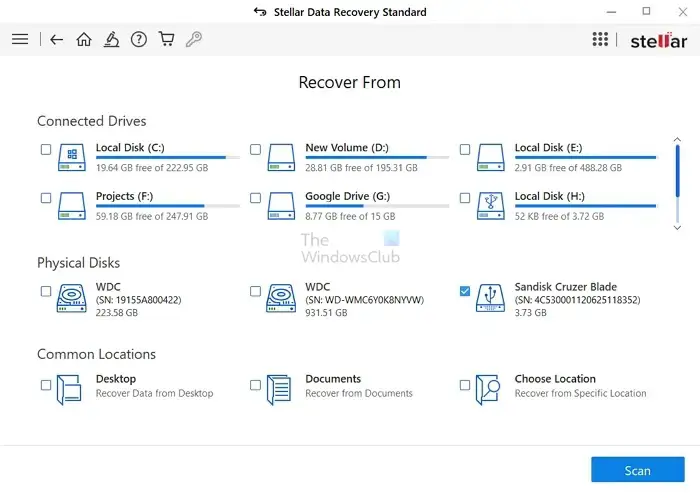
Task: Click the New Volume (D:) drive icon
Action: point(281,157)
